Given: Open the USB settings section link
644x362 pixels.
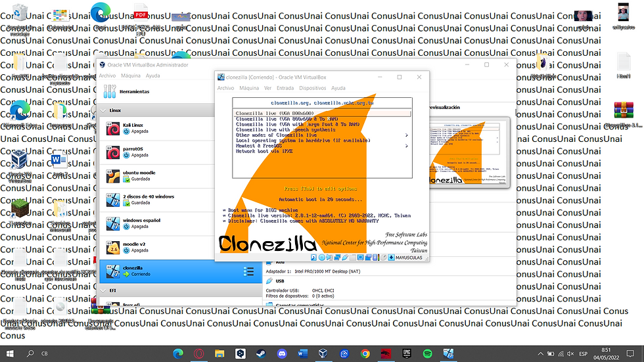Looking at the screenshot, I should pos(280,281).
